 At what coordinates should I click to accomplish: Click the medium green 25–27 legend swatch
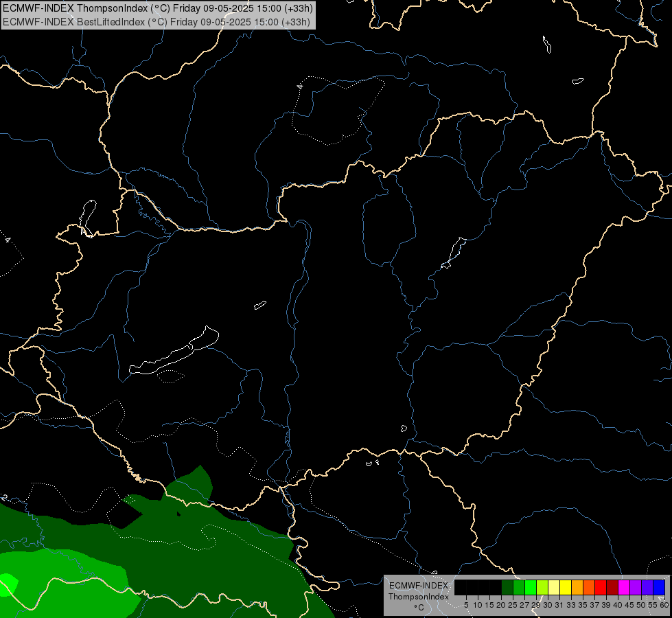click(519, 587)
